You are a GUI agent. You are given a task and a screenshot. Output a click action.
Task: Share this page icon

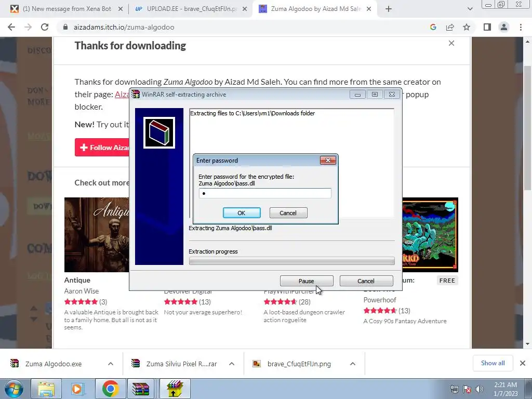(x=450, y=27)
